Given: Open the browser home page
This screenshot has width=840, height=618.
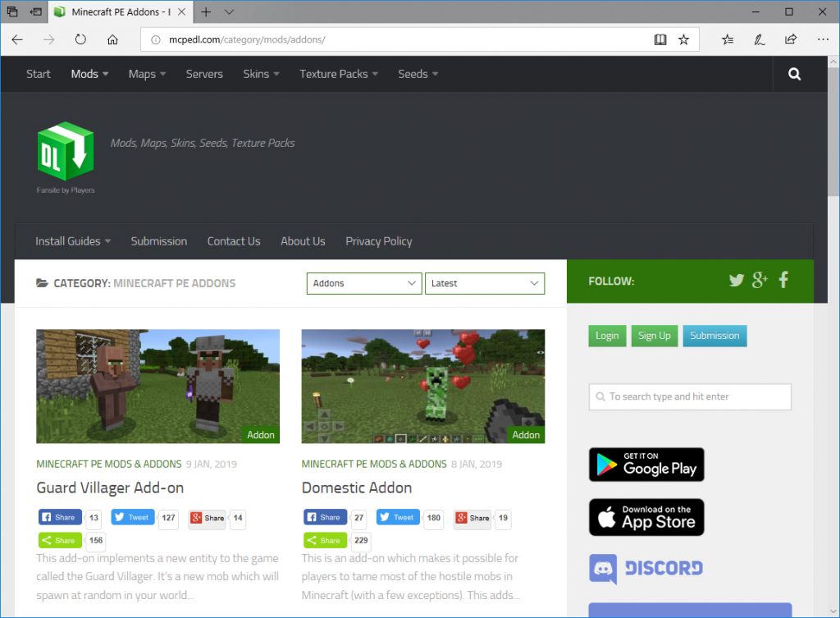Looking at the screenshot, I should pos(112,39).
